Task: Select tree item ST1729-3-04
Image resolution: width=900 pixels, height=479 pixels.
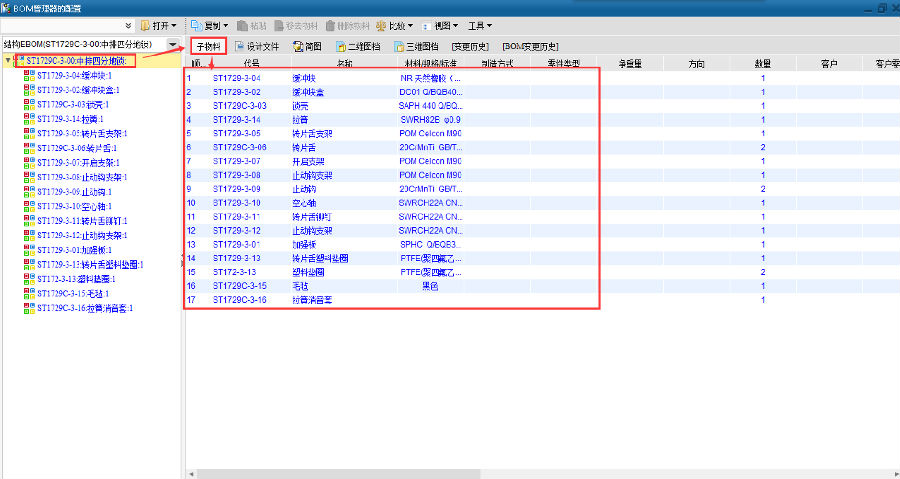Action: click(x=74, y=75)
